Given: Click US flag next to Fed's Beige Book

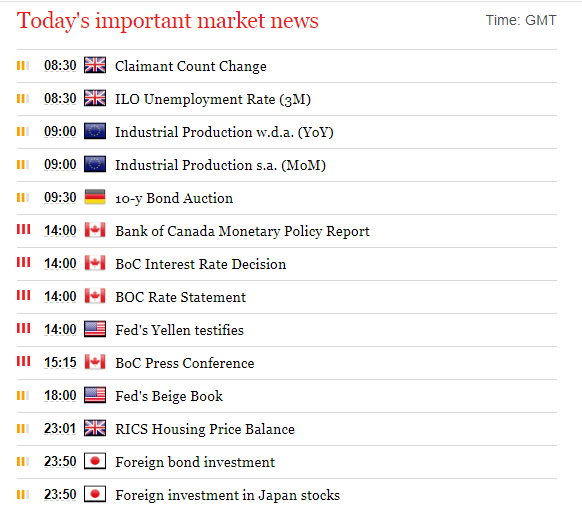Looking at the screenshot, I should 95,395.
